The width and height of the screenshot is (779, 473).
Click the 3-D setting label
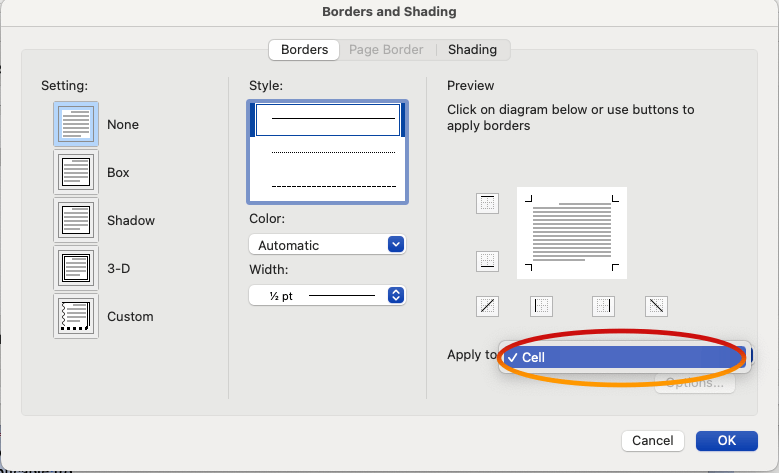click(119, 268)
